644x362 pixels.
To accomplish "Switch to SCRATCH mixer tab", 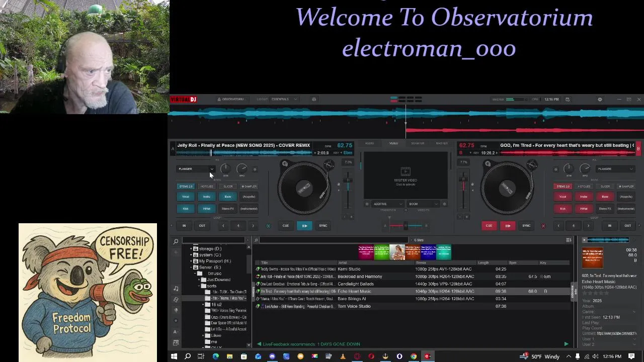I will [418, 143].
